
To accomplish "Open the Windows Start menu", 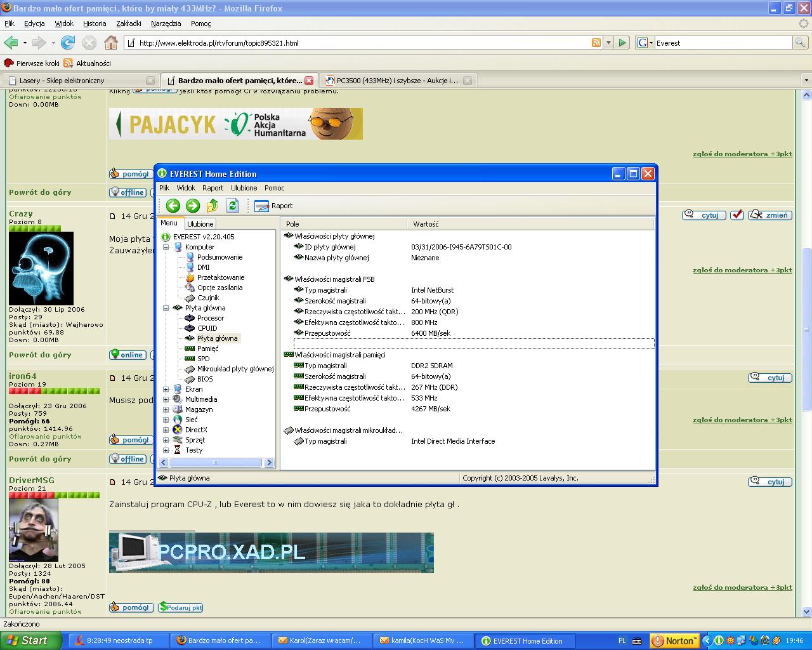I will click(30, 640).
